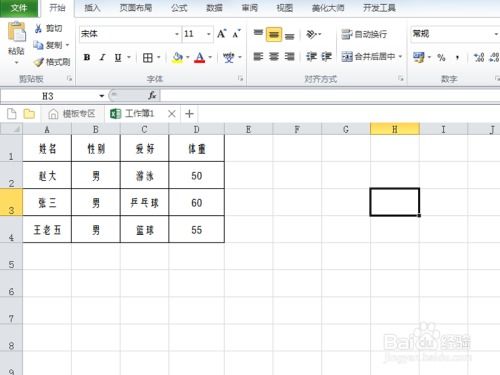This screenshot has width=500, height=375.
Task: Click cell containing 乒乓球
Action: coord(144,203)
